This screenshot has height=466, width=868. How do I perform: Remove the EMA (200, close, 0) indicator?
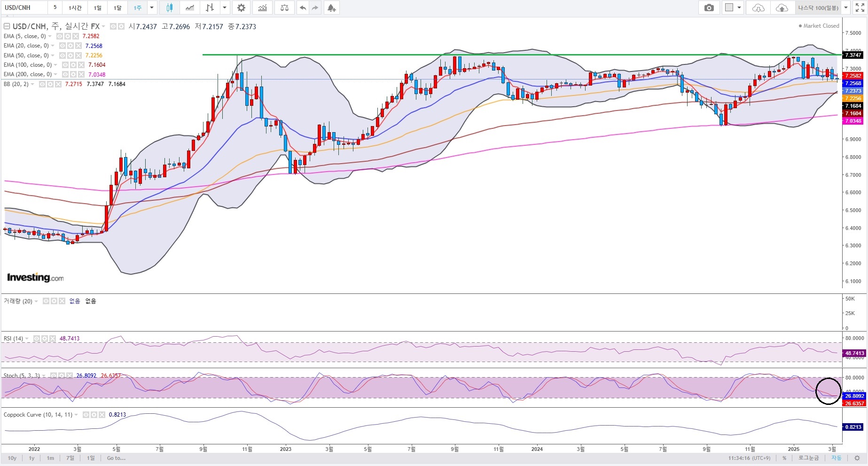coord(81,74)
